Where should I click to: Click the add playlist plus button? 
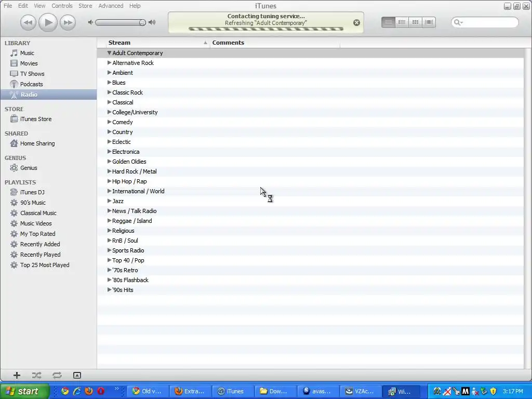(17, 375)
